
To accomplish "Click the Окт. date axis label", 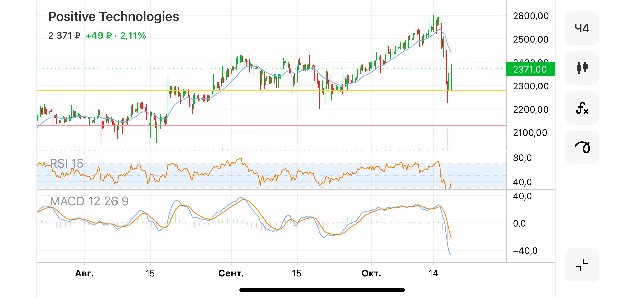I will tap(371, 273).
